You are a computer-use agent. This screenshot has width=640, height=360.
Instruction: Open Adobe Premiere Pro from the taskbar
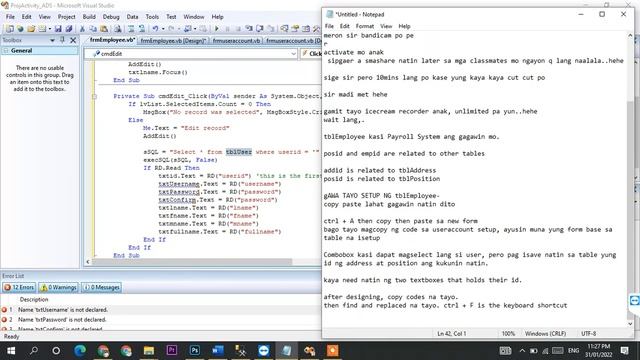point(172,351)
